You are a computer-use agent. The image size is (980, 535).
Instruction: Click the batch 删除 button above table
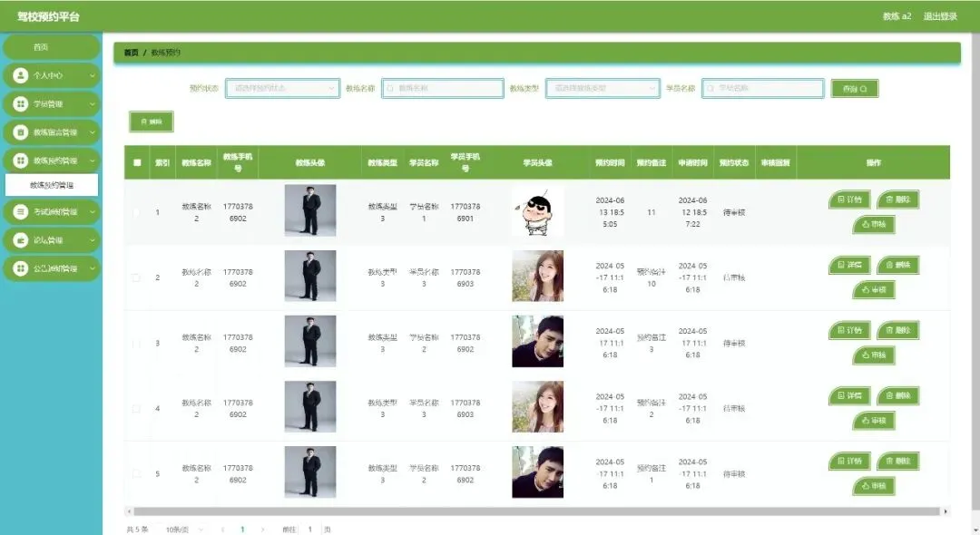tap(152, 122)
